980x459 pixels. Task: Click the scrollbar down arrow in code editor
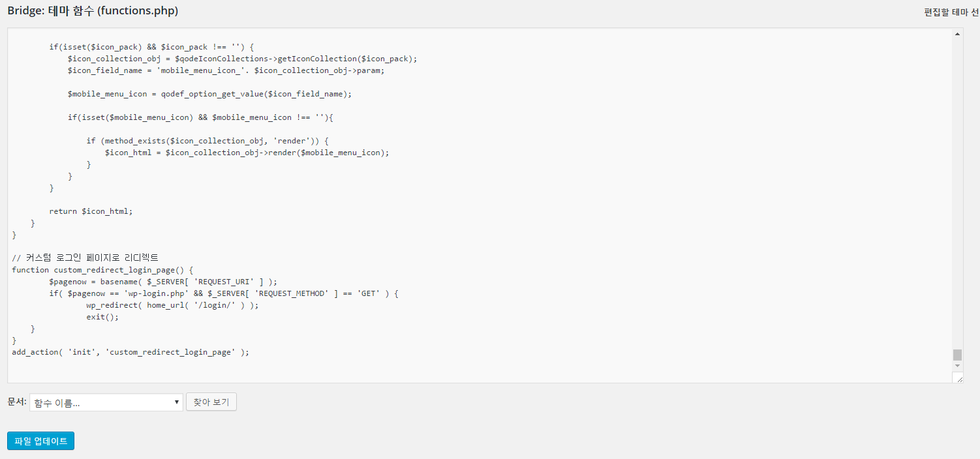pyautogui.click(x=957, y=366)
